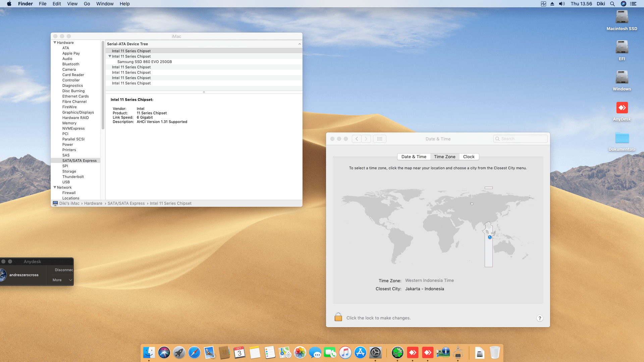Click the back navigation arrow in preferences
The width and height of the screenshot is (644, 362).
pyautogui.click(x=357, y=139)
